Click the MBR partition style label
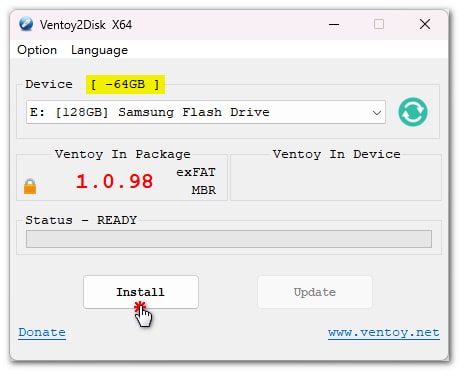The image size is (459, 371). point(204,190)
